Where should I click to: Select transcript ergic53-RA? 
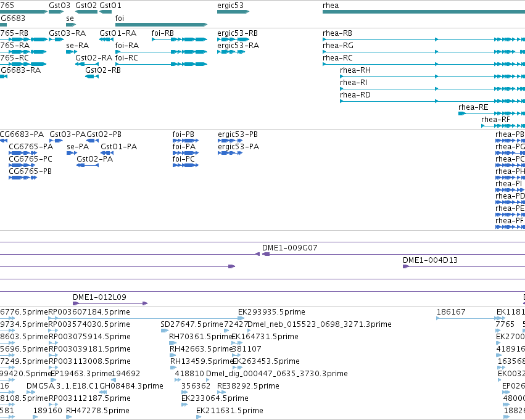coord(231,52)
